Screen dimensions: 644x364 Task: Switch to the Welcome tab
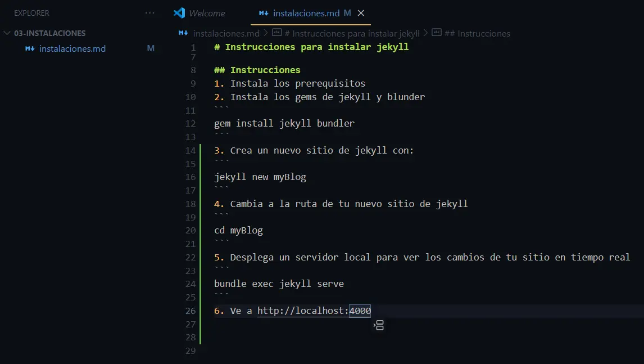click(x=207, y=13)
